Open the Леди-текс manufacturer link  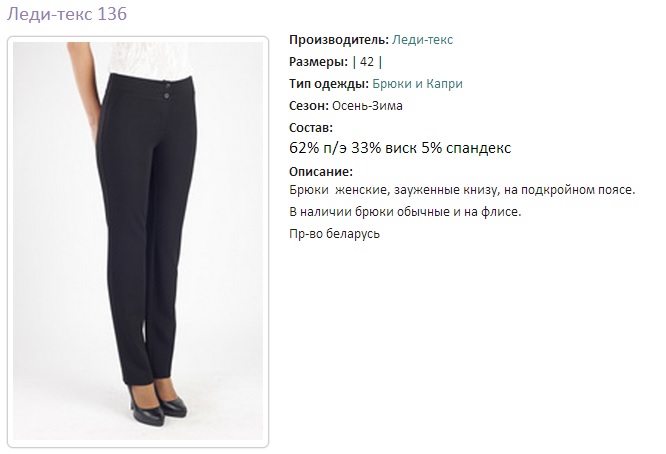pyautogui.click(x=422, y=40)
